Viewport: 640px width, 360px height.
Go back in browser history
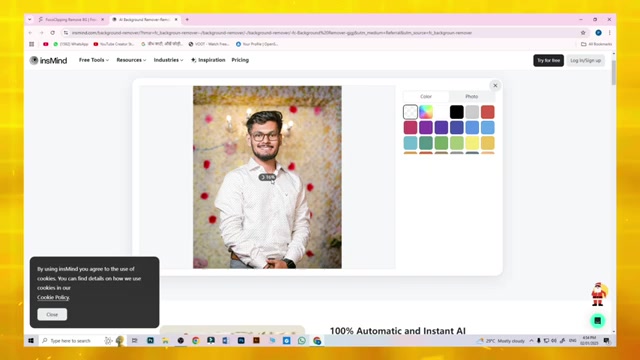[x=30, y=33]
